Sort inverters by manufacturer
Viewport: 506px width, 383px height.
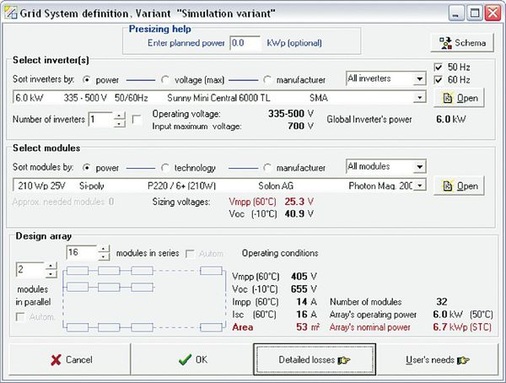pos(267,80)
